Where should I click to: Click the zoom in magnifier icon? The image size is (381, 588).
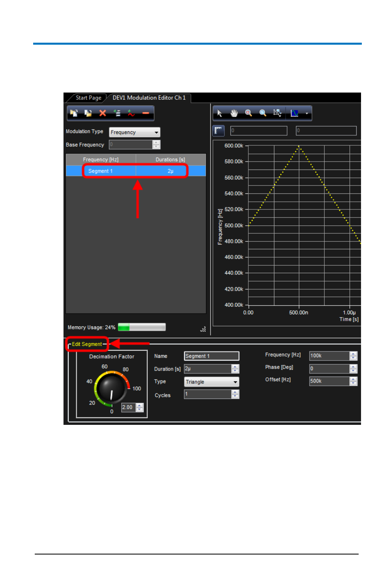pyautogui.click(x=248, y=113)
